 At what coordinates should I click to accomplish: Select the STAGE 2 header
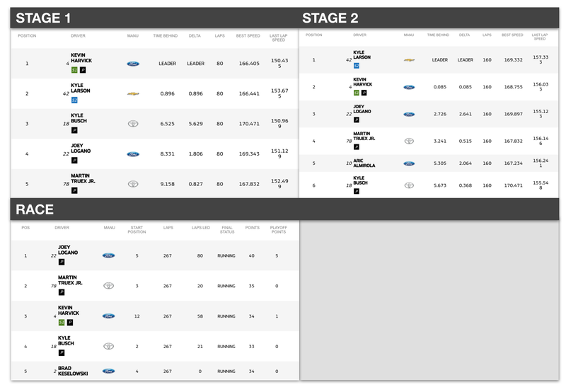click(x=330, y=18)
